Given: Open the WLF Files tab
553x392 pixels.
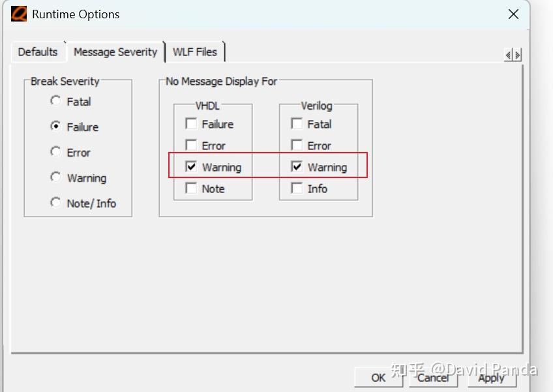Looking at the screenshot, I should pyautogui.click(x=195, y=52).
